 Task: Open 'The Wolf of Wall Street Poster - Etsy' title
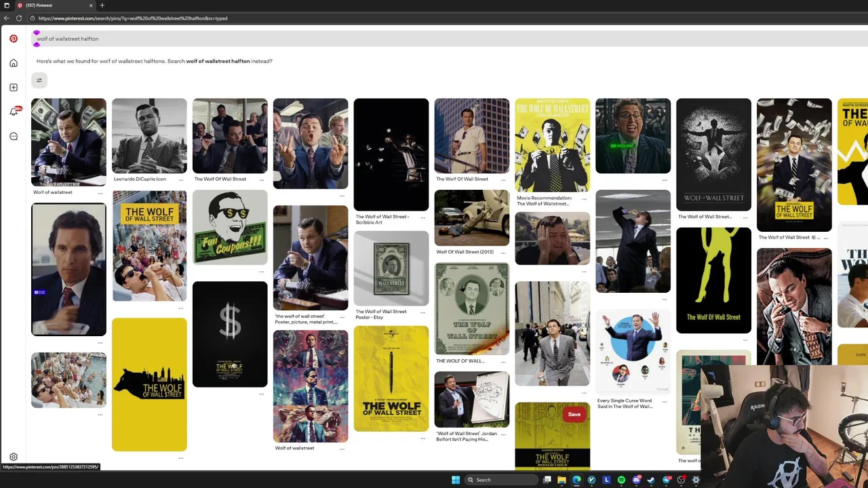381,314
